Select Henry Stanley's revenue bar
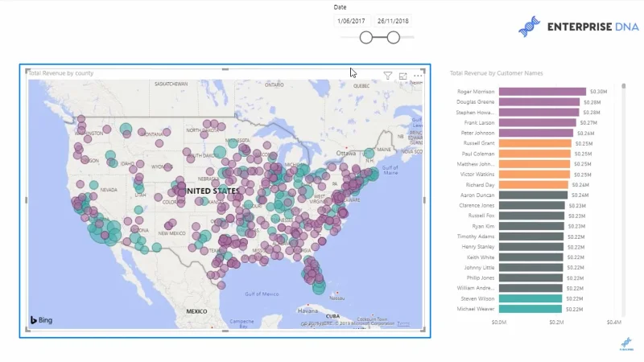644x362 pixels. [x=531, y=247]
